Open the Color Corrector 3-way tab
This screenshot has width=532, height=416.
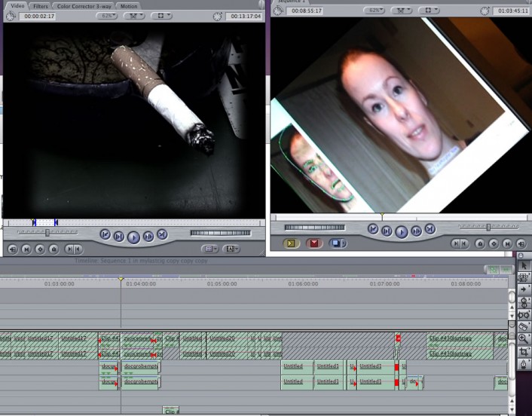(x=84, y=6)
